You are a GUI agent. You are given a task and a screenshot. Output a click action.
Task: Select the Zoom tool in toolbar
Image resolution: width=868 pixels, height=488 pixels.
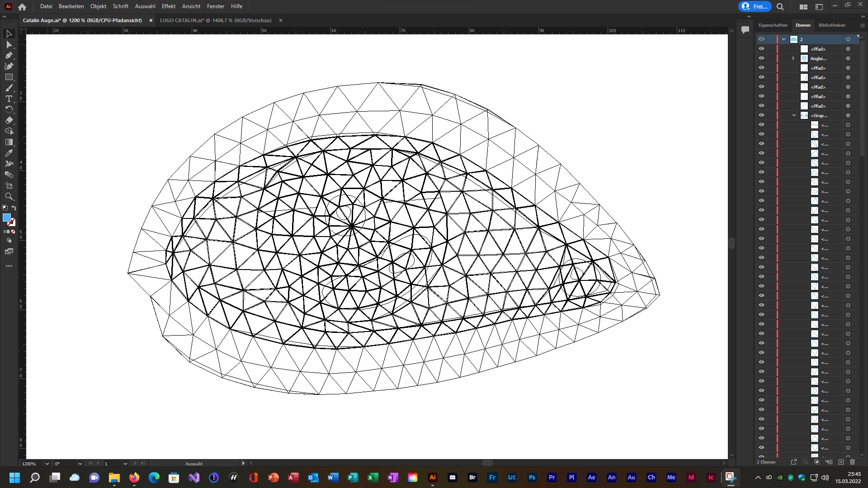(x=9, y=197)
